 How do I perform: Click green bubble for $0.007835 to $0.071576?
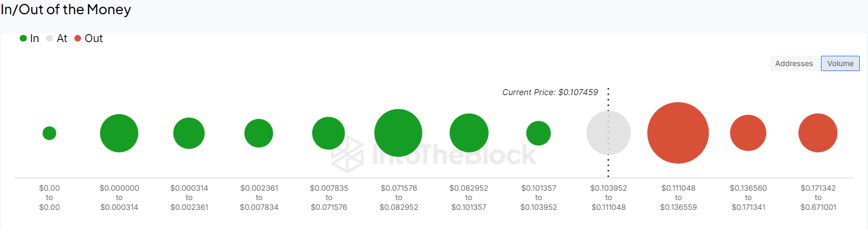[x=328, y=133]
